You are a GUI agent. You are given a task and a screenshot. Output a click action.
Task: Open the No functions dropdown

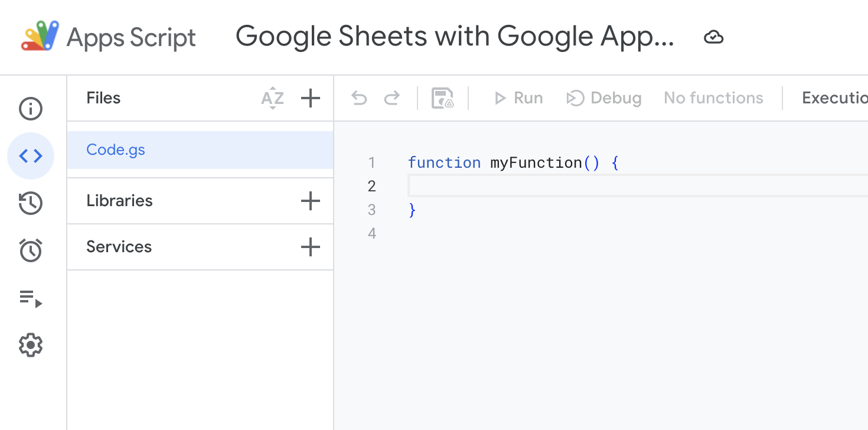[713, 98]
